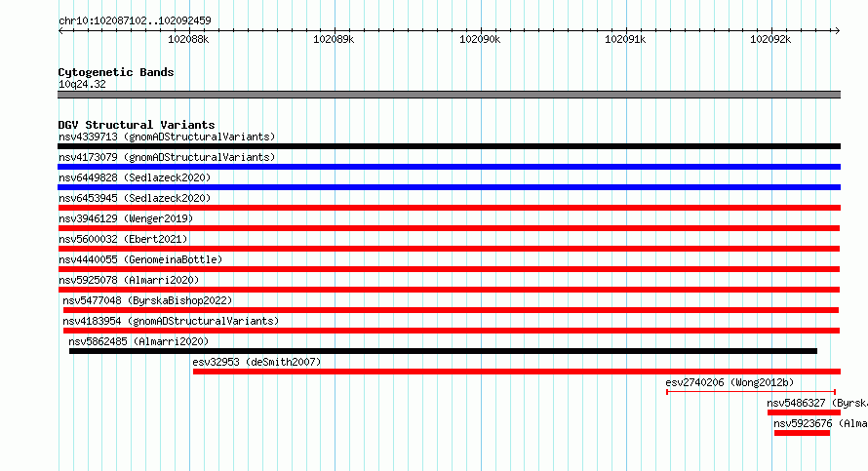Click the blue nsv4173079 variant bar
The width and height of the screenshot is (868, 471).
[449, 167]
